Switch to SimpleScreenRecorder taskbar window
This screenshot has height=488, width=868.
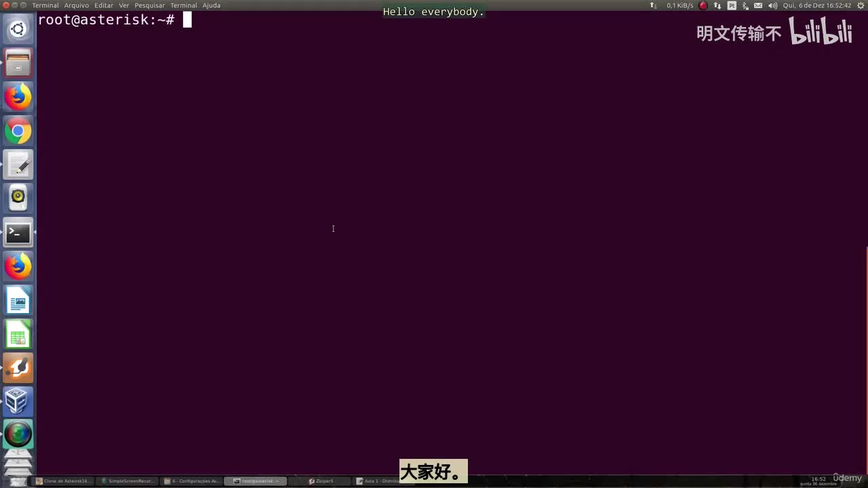point(127,481)
